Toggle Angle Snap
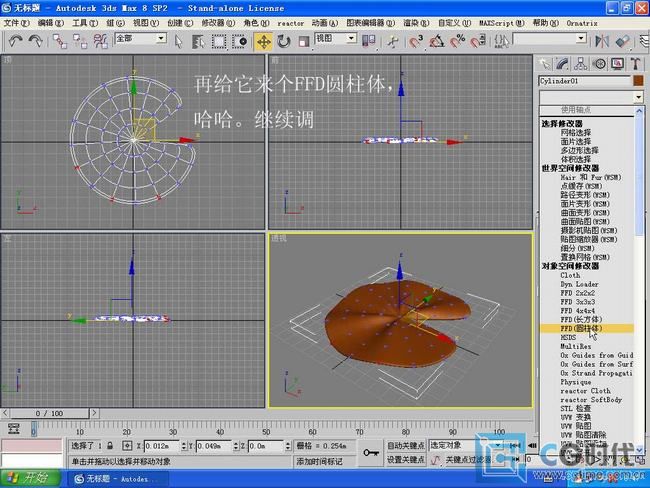 tap(436, 41)
